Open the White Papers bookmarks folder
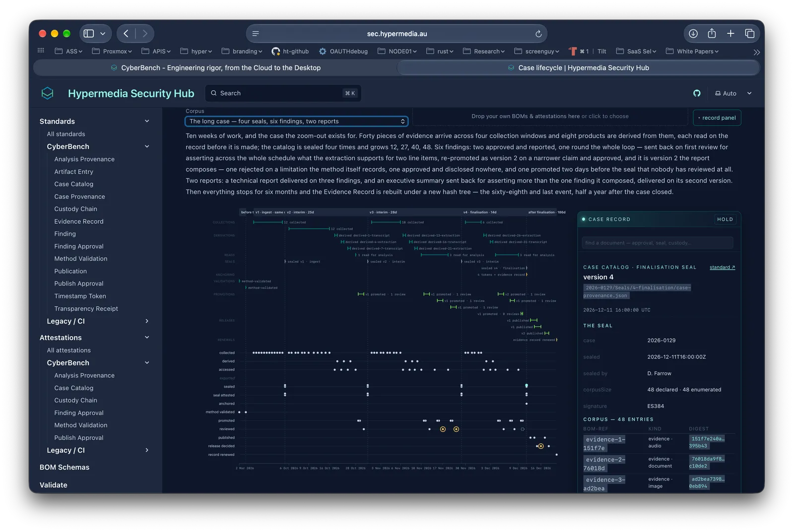This screenshot has width=794, height=532. (x=692, y=51)
